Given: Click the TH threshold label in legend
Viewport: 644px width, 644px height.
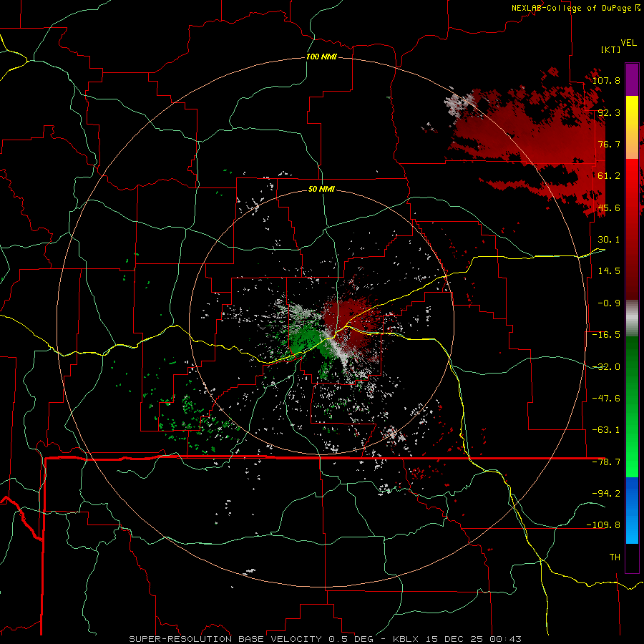Looking at the screenshot, I should point(615,557).
